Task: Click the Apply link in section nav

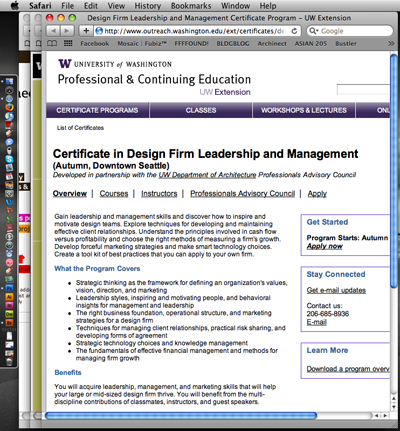Action: pyautogui.click(x=317, y=194)
